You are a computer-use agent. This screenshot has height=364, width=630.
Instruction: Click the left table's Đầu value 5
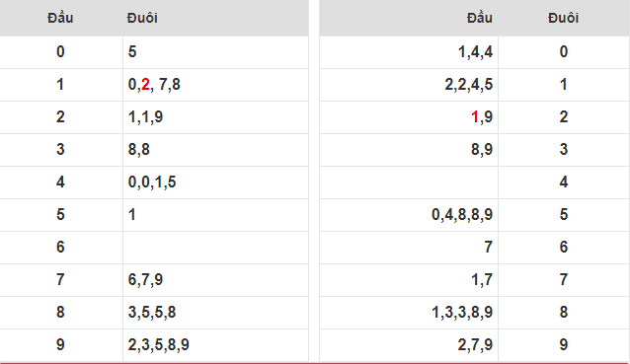click(x=60, y=215)
